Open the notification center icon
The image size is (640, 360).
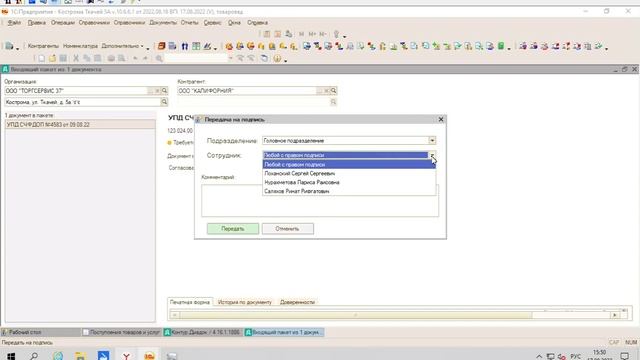[624, 356]
